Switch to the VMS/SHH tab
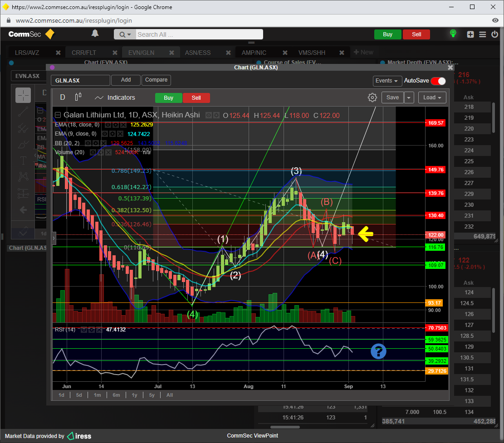 click(x=312, y=53)
